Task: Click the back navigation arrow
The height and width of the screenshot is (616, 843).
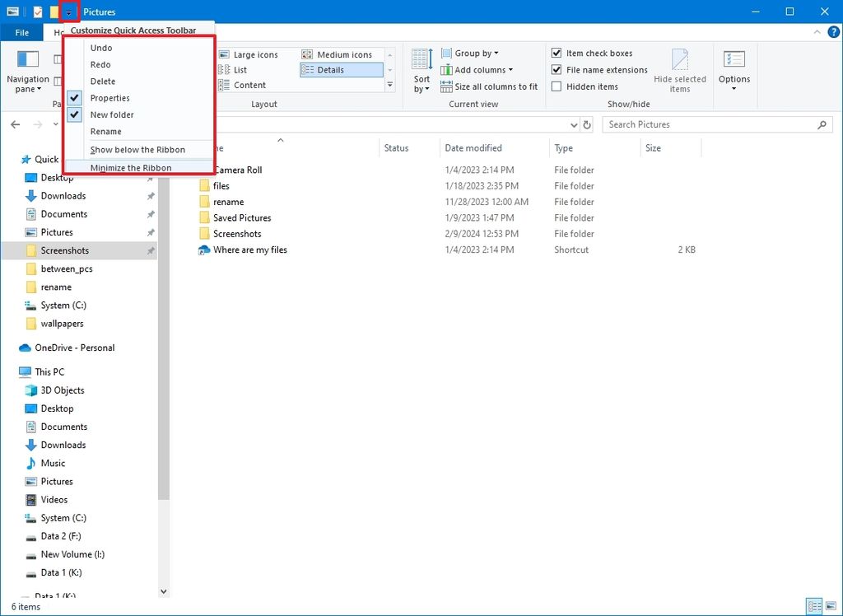Action: click(x=15, y=124)
